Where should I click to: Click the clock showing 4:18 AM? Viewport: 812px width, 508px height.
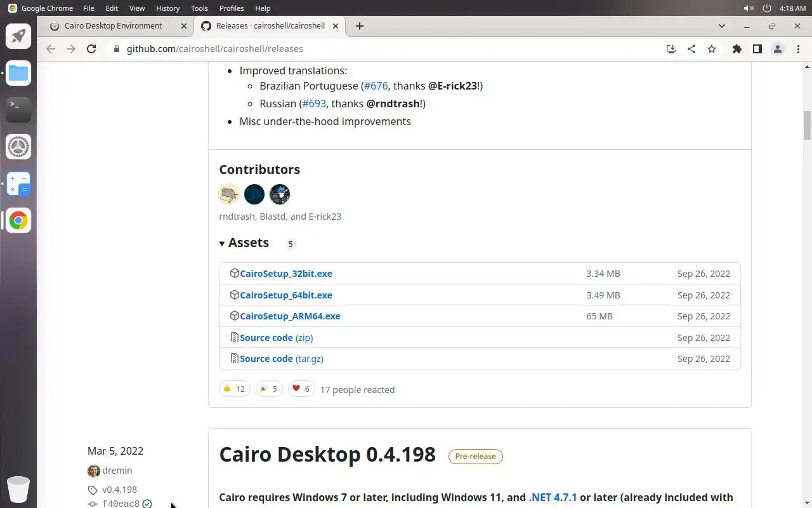(792, 8)
